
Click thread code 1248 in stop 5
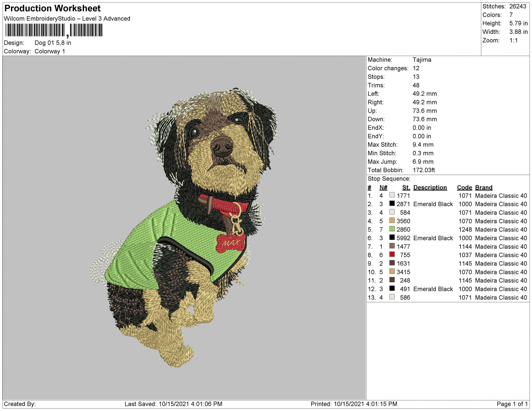pos(465,230)
